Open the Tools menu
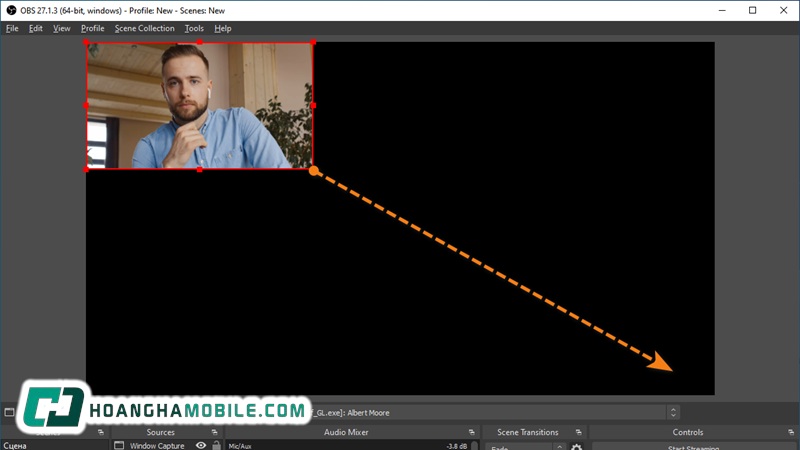Screen dimensions: 800x450 point(194,29)
